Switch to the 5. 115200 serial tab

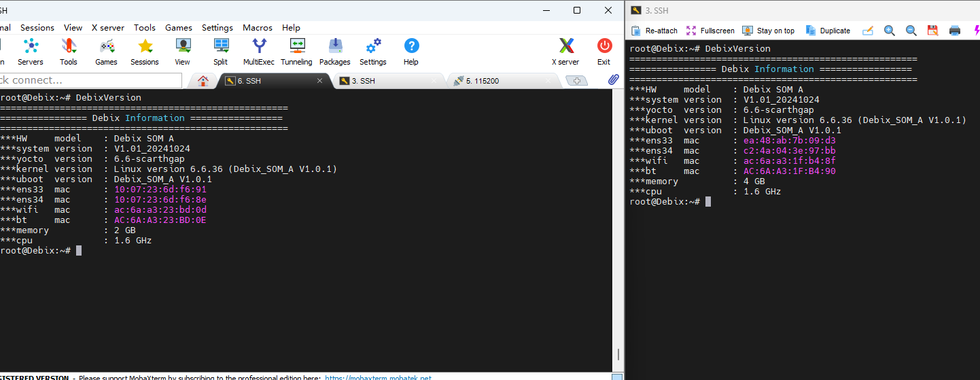(x=503, y=81)
